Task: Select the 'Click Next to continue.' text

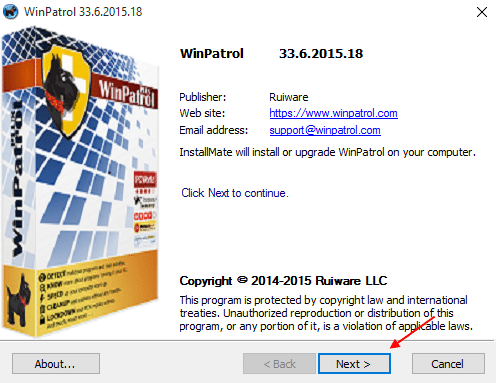Action: click(x=235, y=193)
